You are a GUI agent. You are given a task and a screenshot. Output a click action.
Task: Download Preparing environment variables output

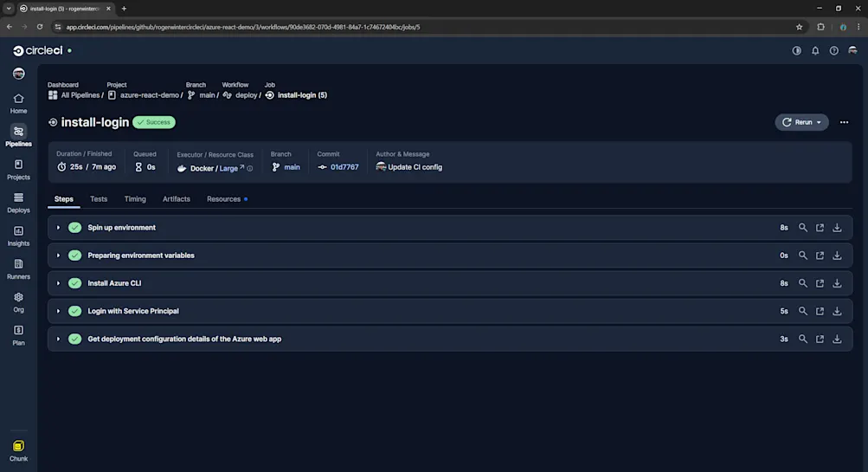837,255
